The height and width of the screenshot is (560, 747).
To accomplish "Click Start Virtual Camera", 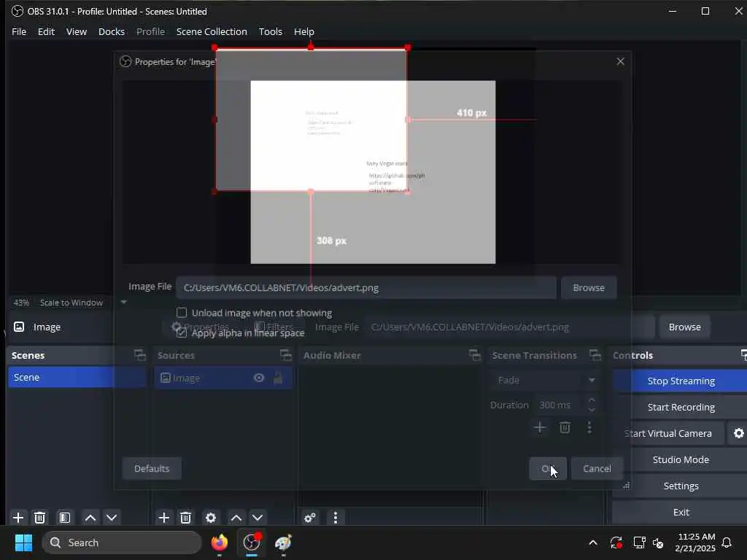I will (669, 433).
